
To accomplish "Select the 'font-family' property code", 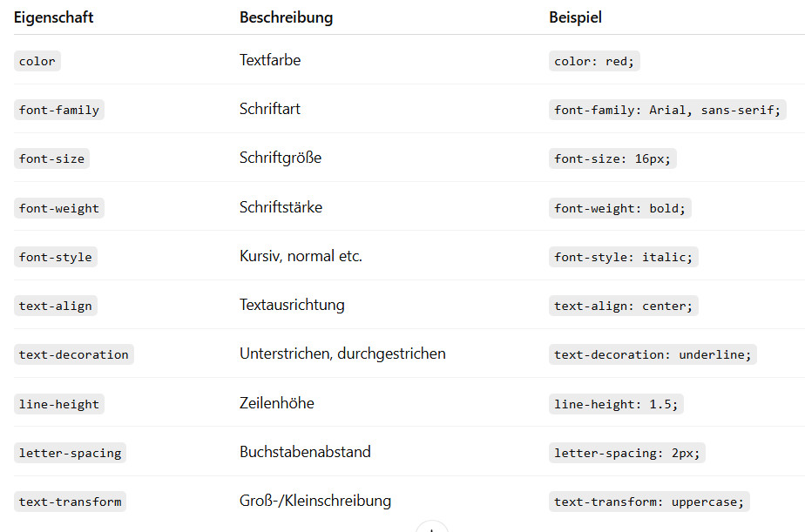I will point(59,110).
